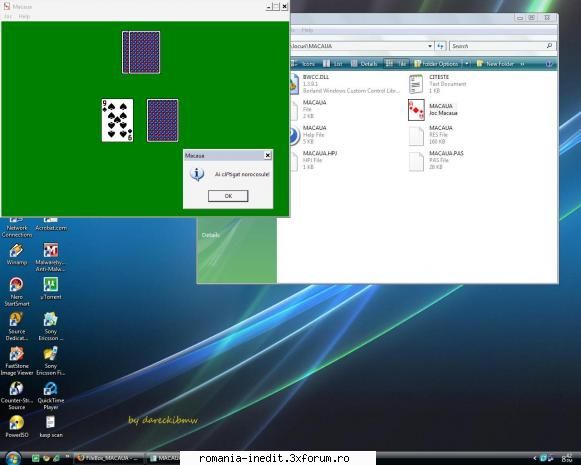
Task: Select the MACAUA.HPJ file
Action: pyautogui.click(x=314, y=160)
